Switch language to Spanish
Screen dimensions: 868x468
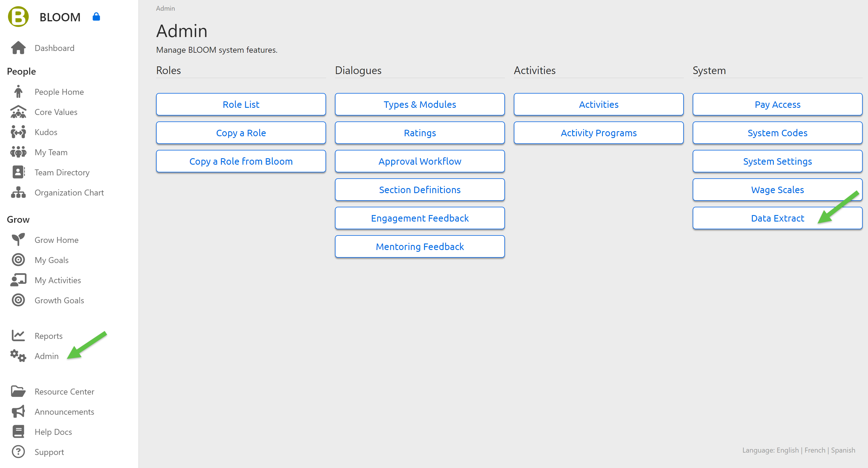[x=843, y=450]
